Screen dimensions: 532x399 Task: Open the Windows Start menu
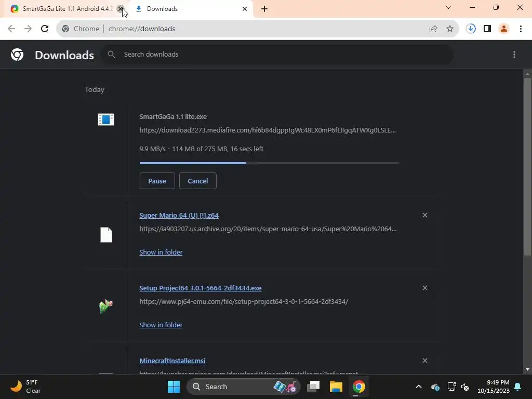click(174, 387)
